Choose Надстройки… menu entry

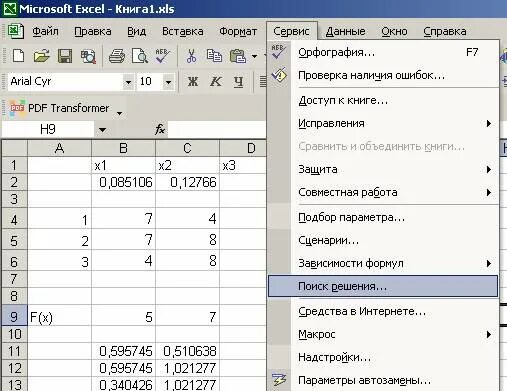(x=383, y=357)
